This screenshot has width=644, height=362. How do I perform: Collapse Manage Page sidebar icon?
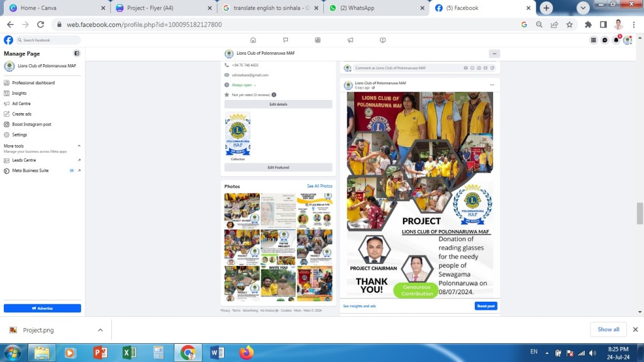tap(77, 53)
